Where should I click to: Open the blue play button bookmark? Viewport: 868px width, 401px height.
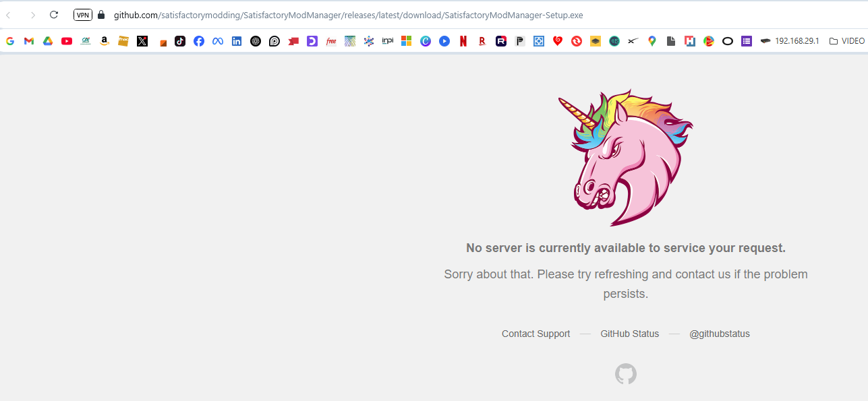pyautogui.click(x=444, y=41)
